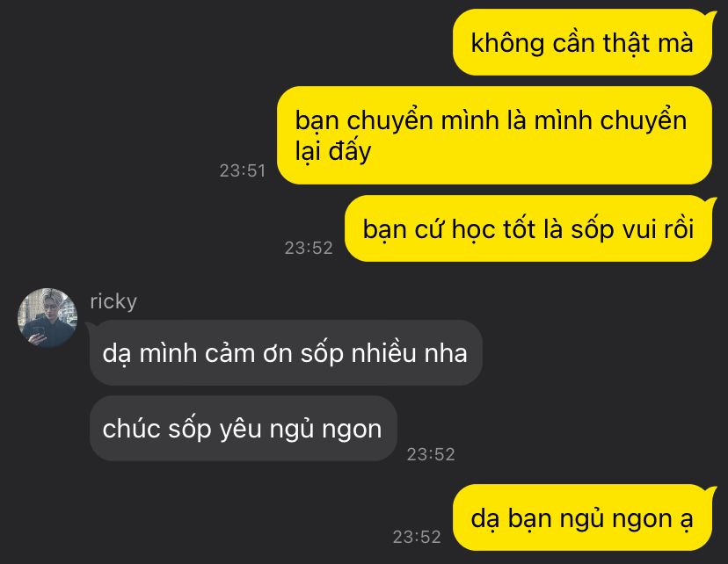
Task: Click the words 'lại đấy' in yellow bubble
Action: click(x=333, y=151)
